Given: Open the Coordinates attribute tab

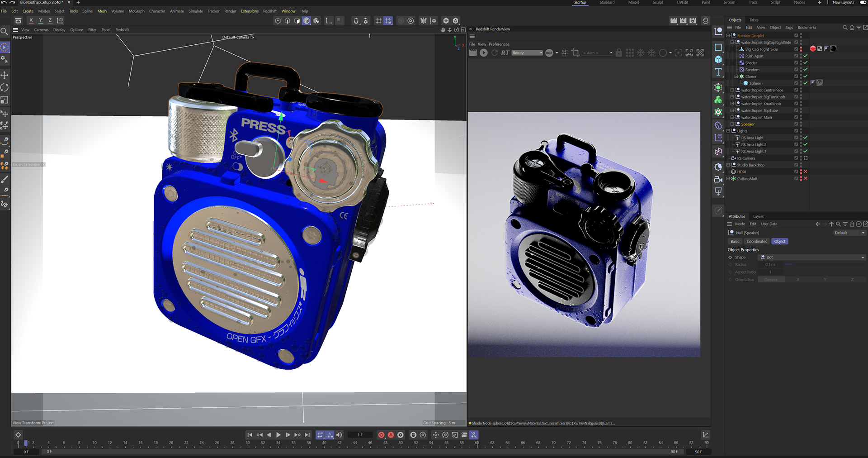Looking at the screenshot, I should pos(757,241).
